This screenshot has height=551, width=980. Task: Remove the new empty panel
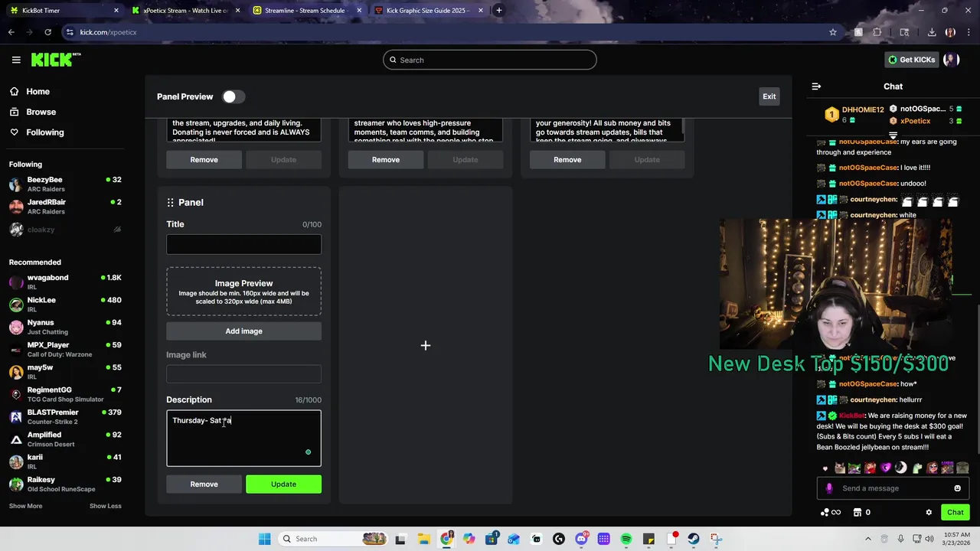coord(204,484)
